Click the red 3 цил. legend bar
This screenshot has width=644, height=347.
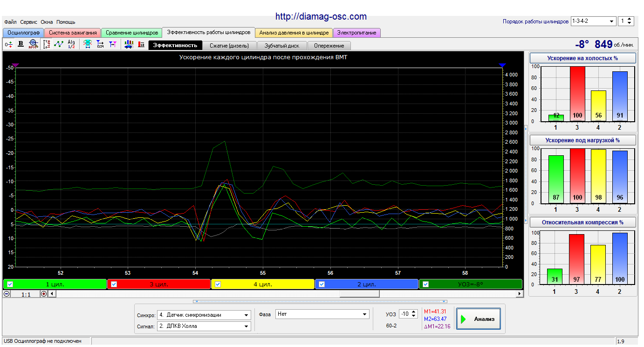tap(159, 284)
